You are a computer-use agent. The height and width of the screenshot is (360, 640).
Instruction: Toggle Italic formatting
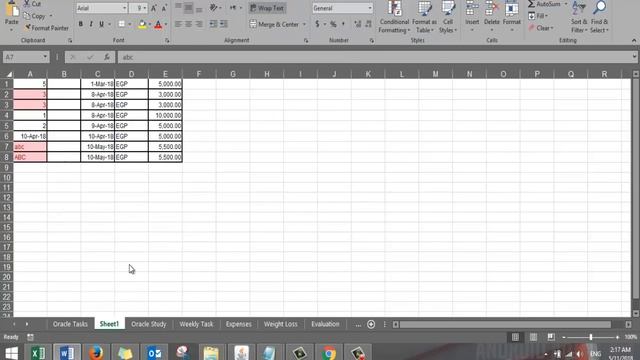(91, 24)
